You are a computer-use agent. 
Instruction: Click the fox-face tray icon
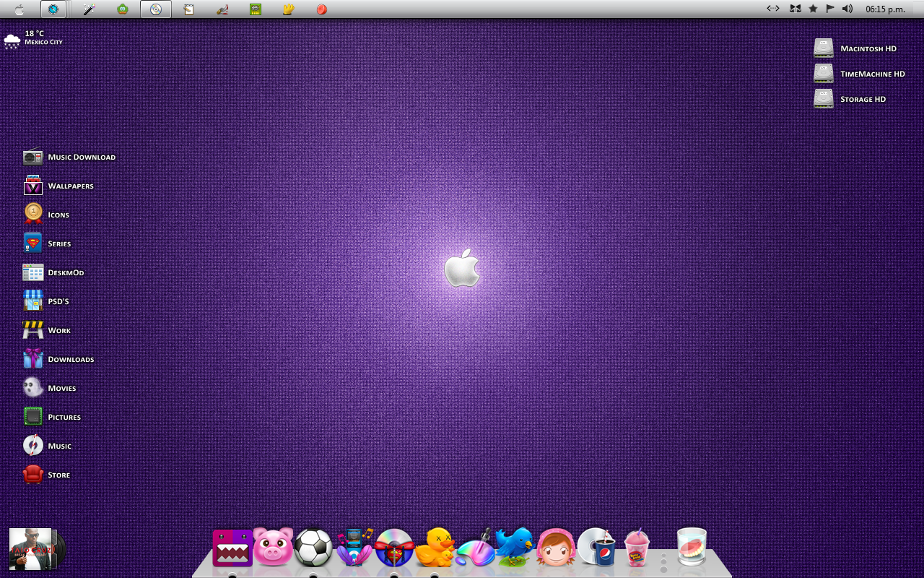tap(795, 9)
